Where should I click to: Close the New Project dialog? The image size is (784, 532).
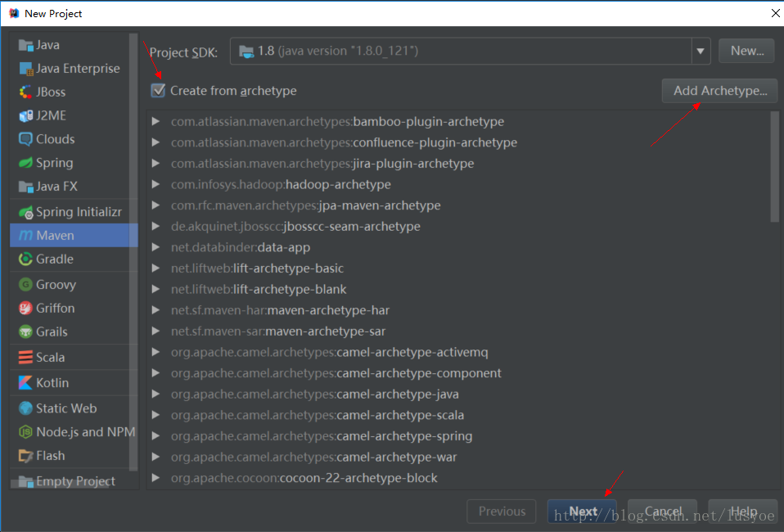point(776,13)
